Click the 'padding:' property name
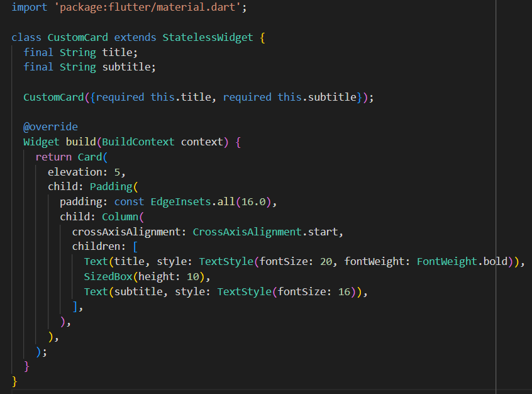 (84, 202)
